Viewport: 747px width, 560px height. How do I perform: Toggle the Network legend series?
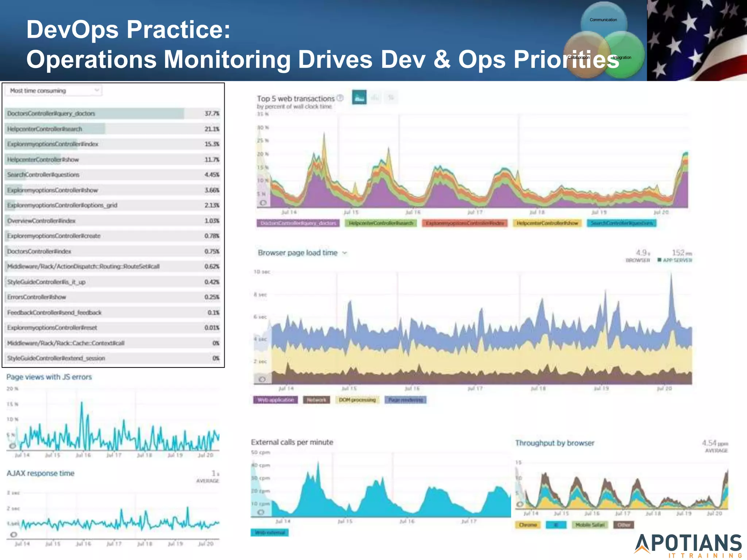[316, 400]
